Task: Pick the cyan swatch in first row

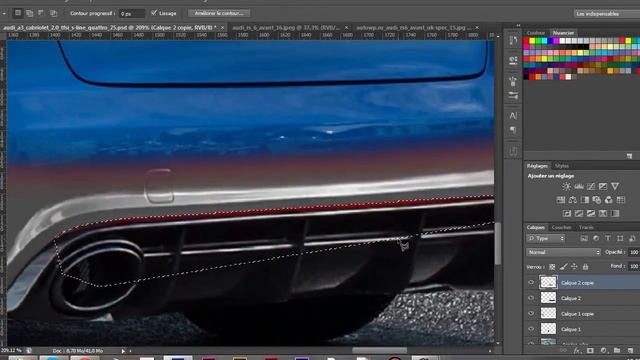Action: pyautogui.click(x=544, y=41)
